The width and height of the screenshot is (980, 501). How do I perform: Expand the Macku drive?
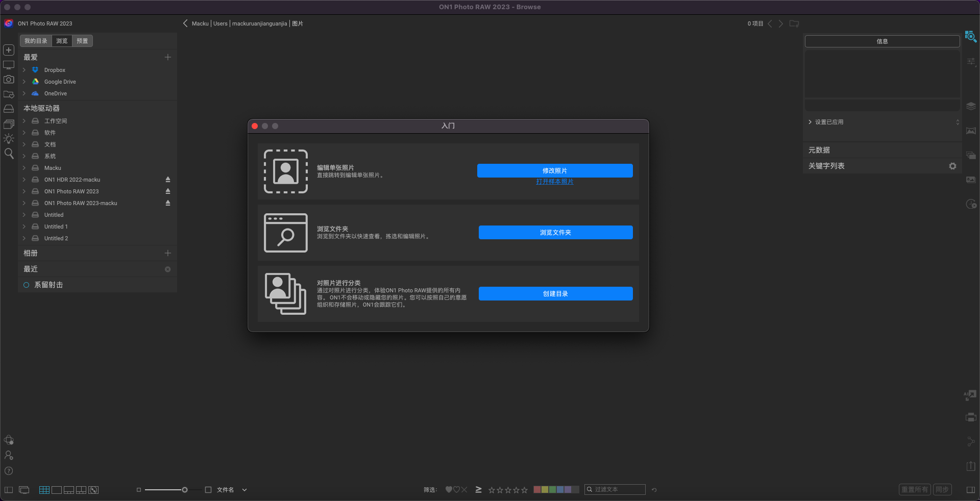click(x=24, y=168)
